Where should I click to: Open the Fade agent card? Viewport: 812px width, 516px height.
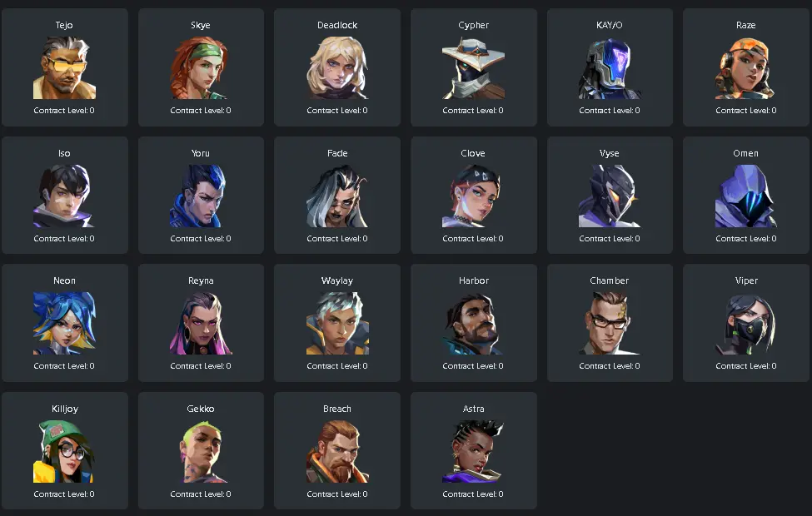337,195
